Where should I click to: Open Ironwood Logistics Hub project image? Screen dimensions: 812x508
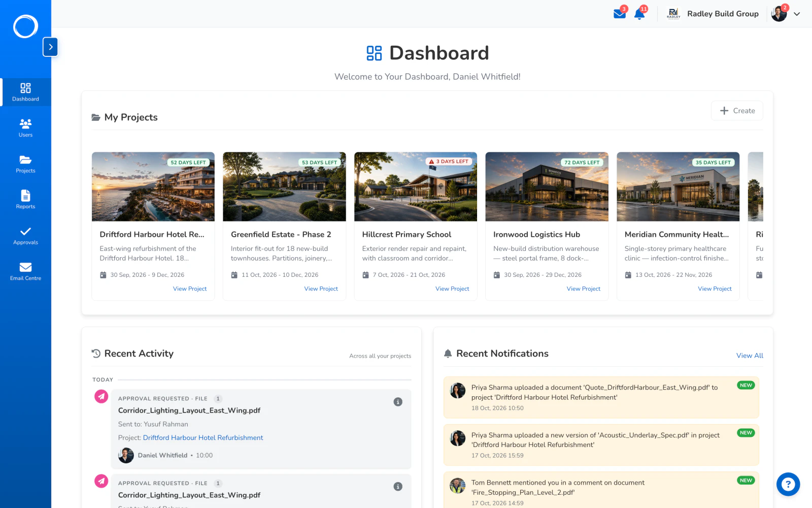(x=547, y=187)
